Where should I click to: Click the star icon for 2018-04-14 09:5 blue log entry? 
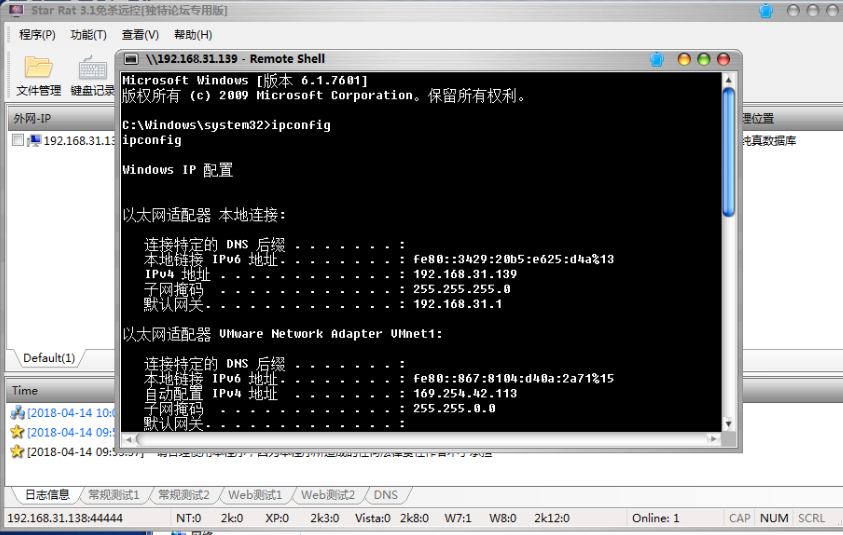click(17, 432)
